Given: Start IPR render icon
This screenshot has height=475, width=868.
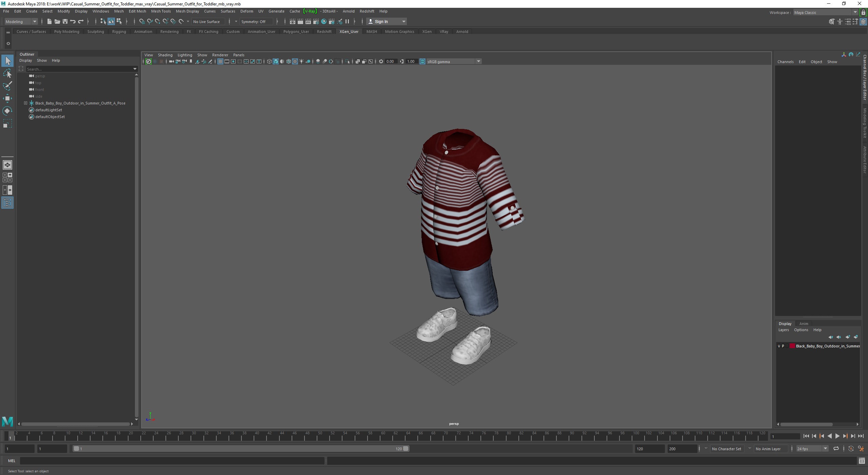Looking at the screenshot, I should click(x=308, y=21).
